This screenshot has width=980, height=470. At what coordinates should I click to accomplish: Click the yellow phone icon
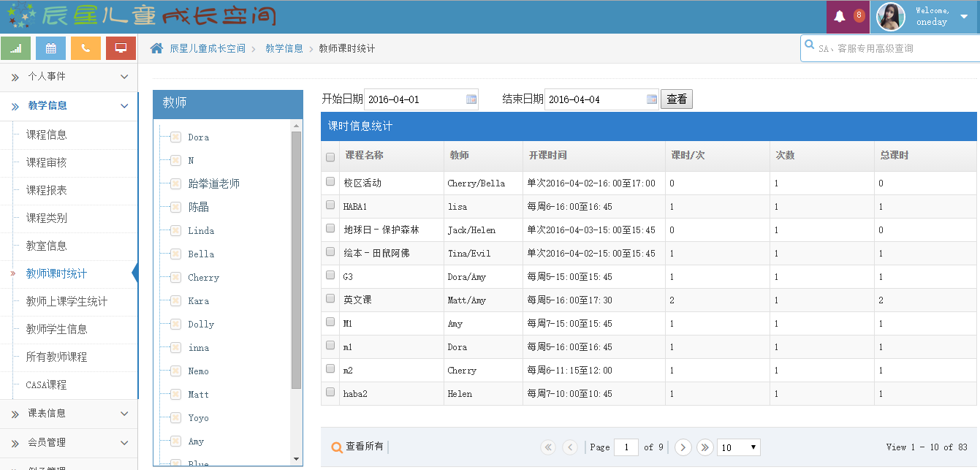(x=86, y=48)
